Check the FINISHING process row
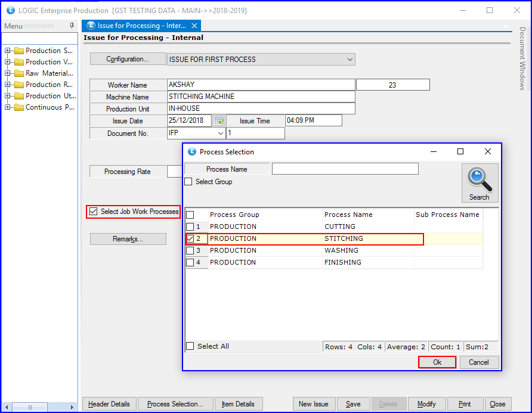This screenshot has height=413, width=532. click(190, 262)
